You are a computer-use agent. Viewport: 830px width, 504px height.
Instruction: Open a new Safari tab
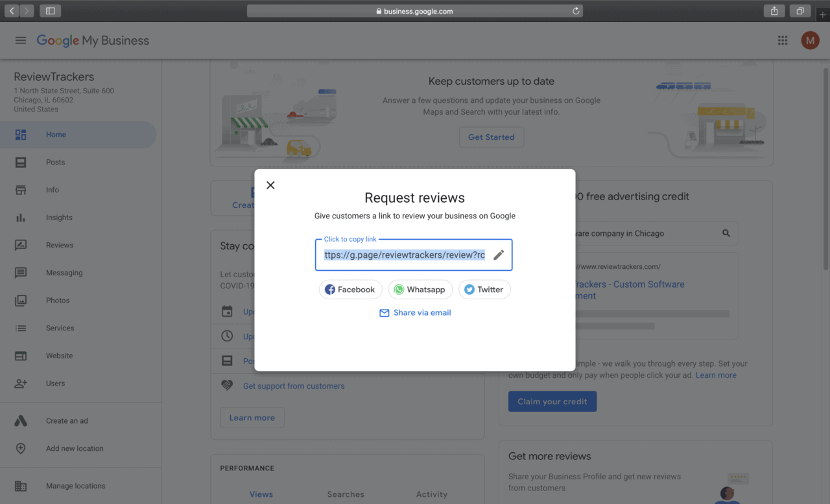[x=822, y=14]
